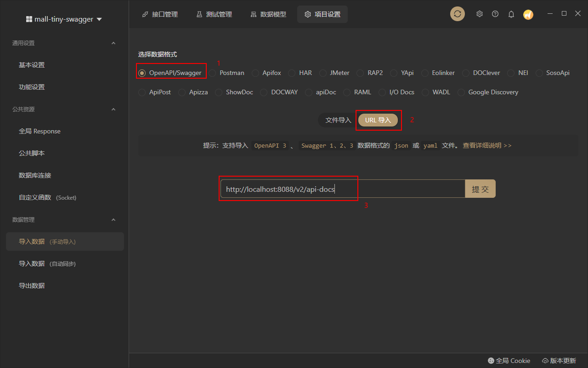
Task: Select the JMeter import format
Action: pyautogui.click(x=322, y=73)
